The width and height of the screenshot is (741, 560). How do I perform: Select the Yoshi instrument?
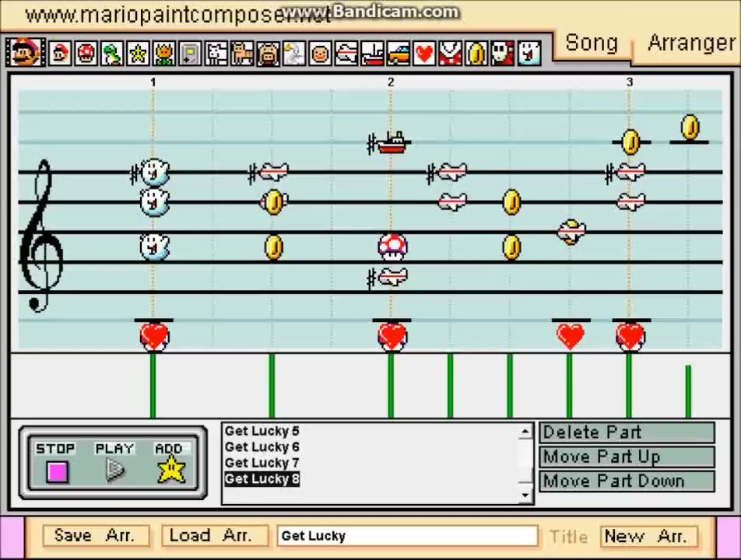tap(112, 53)
